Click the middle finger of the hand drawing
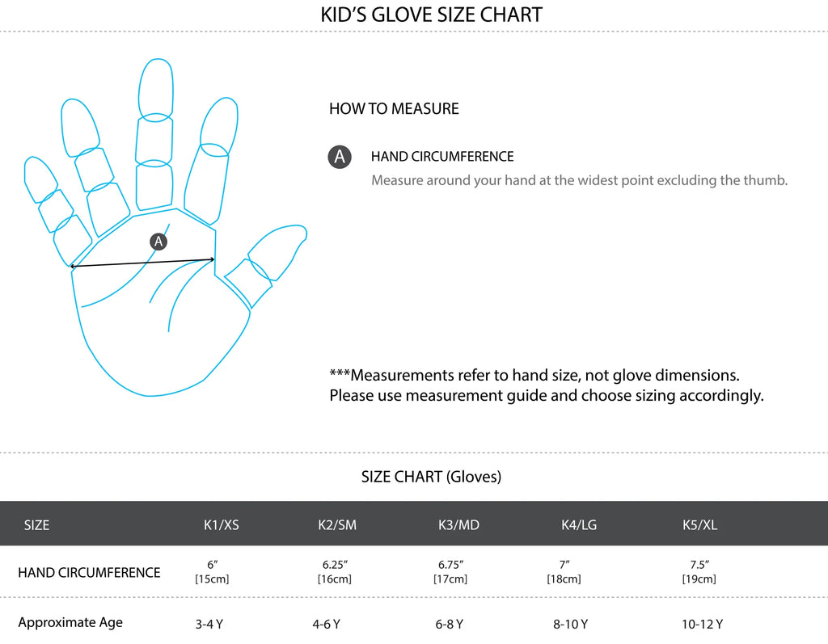 tap(155, 137)
